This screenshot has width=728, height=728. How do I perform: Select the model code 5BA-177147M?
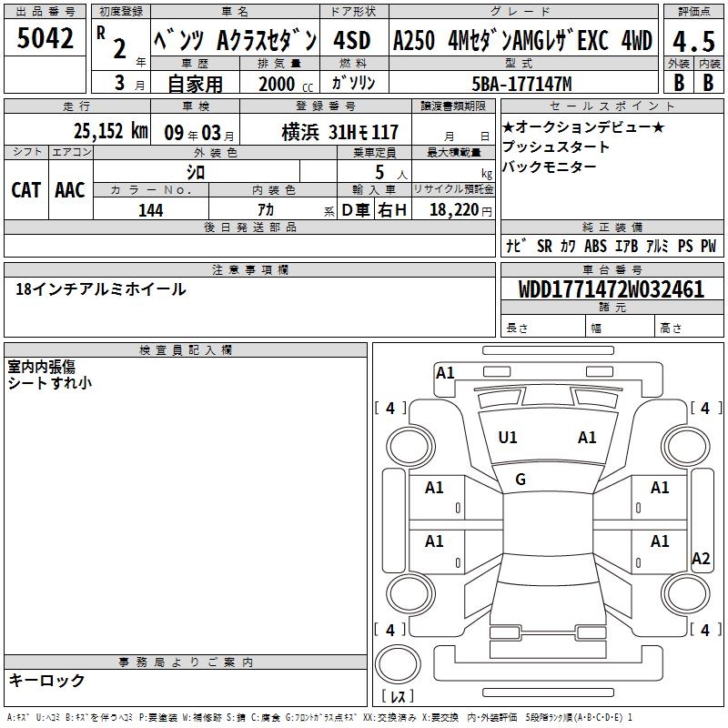(521, 84)
